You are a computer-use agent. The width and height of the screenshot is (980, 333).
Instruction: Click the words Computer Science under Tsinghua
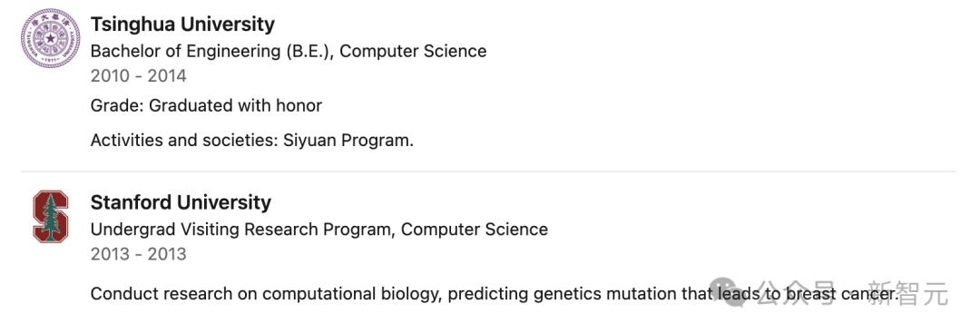pos(413,51)
